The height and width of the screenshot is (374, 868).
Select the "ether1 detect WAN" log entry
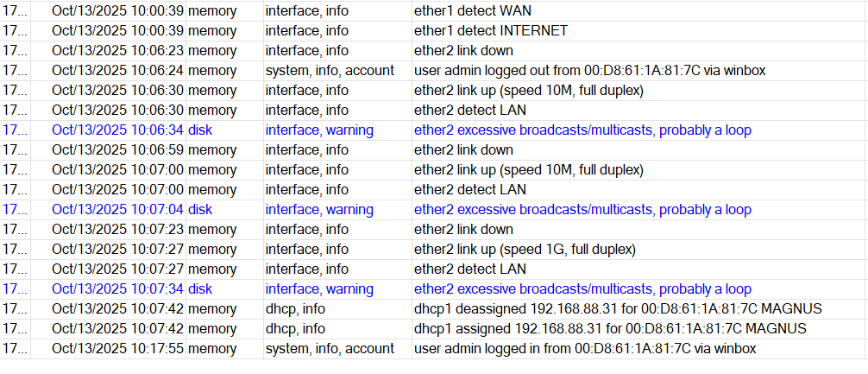point(473,11)
